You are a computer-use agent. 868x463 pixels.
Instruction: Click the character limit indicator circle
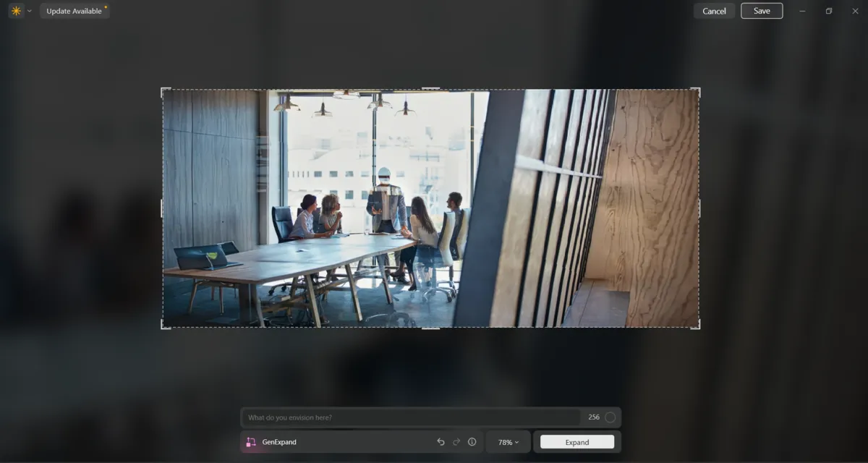coord(610,417)
